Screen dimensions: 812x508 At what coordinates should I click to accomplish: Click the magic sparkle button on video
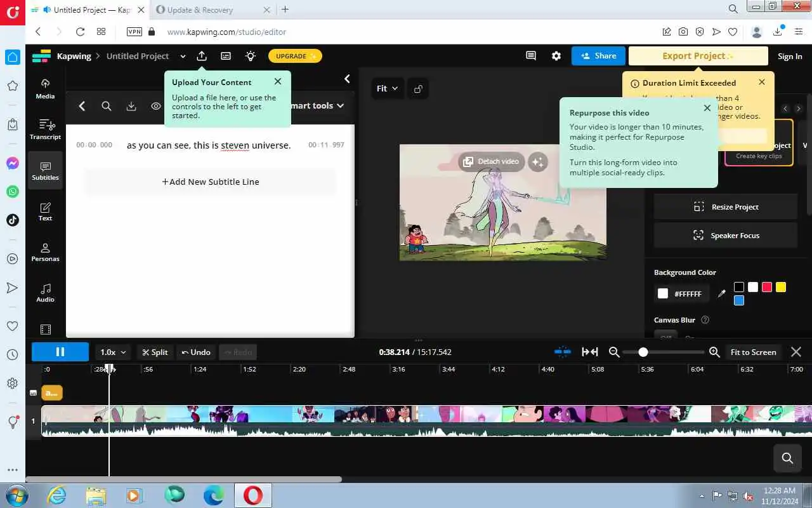click(538, 162)
